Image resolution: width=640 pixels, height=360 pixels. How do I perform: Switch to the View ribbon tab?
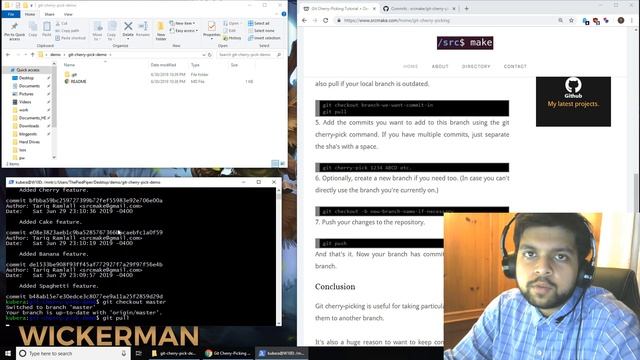[68, 14]
